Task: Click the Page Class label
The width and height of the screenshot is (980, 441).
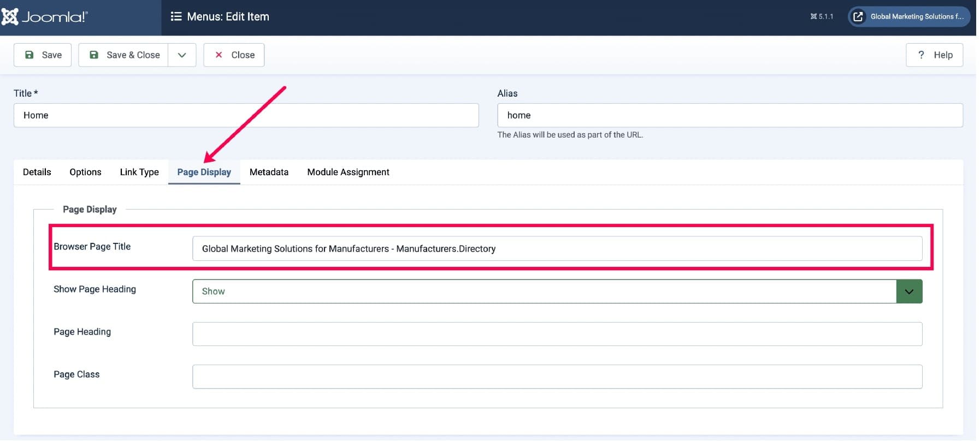Action: tap(76, 374)
